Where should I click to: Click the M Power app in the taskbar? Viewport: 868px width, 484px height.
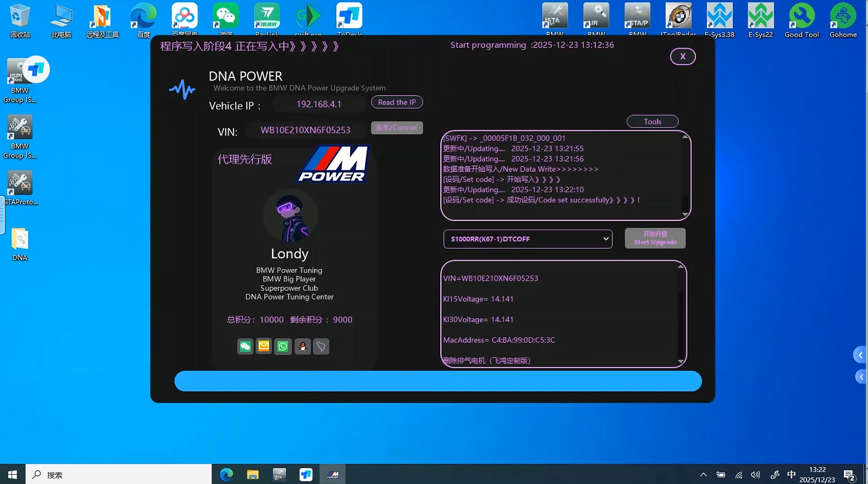click(333, 475)
